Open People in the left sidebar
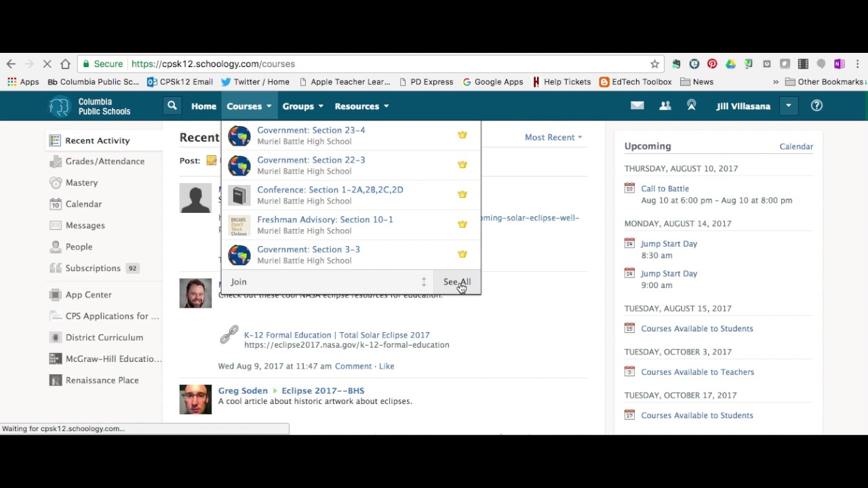 [71, 247]
